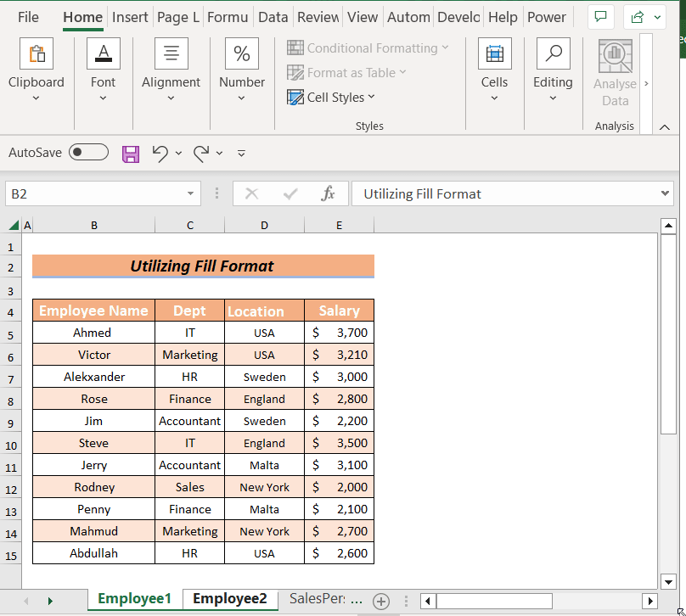Click the Clipboard paste icon
Screen dimensions: 686x616
pos(36,54)
